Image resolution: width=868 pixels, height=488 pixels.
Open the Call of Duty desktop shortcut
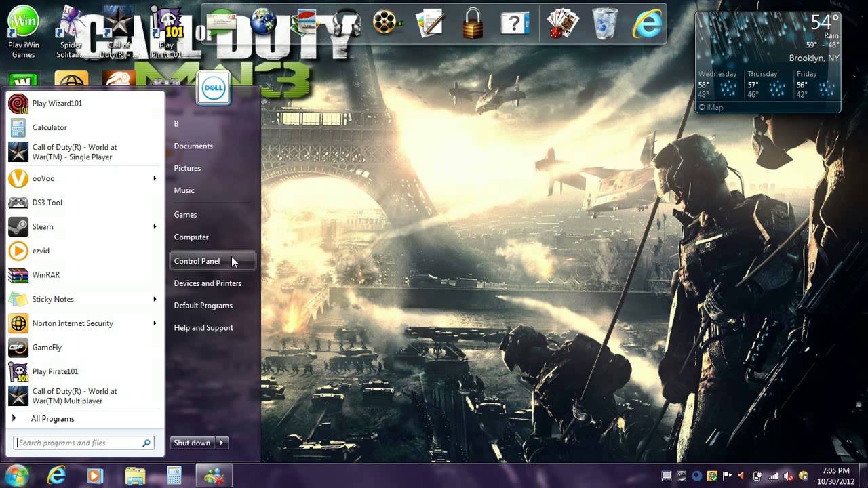(x=118, y=31)
